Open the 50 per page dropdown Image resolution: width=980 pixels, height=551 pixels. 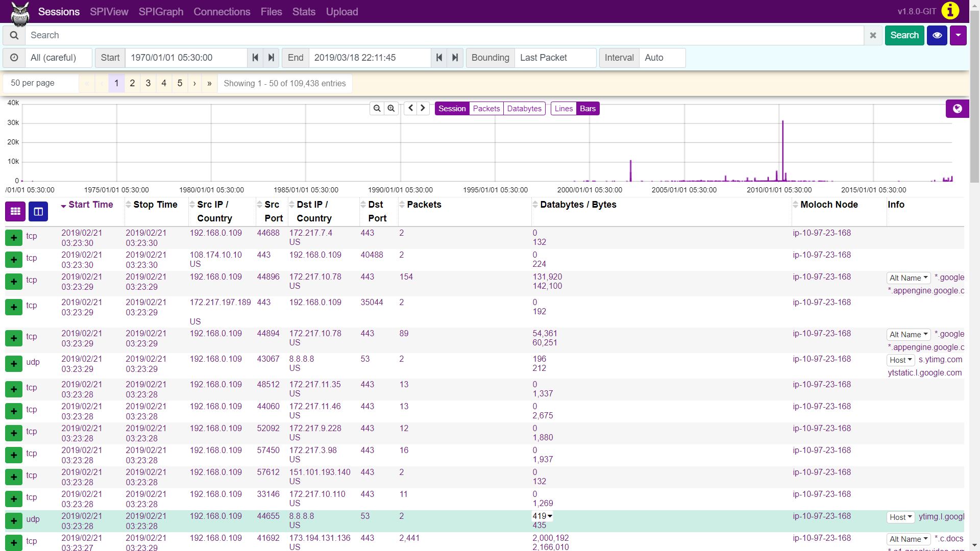[x=41, y=83]
